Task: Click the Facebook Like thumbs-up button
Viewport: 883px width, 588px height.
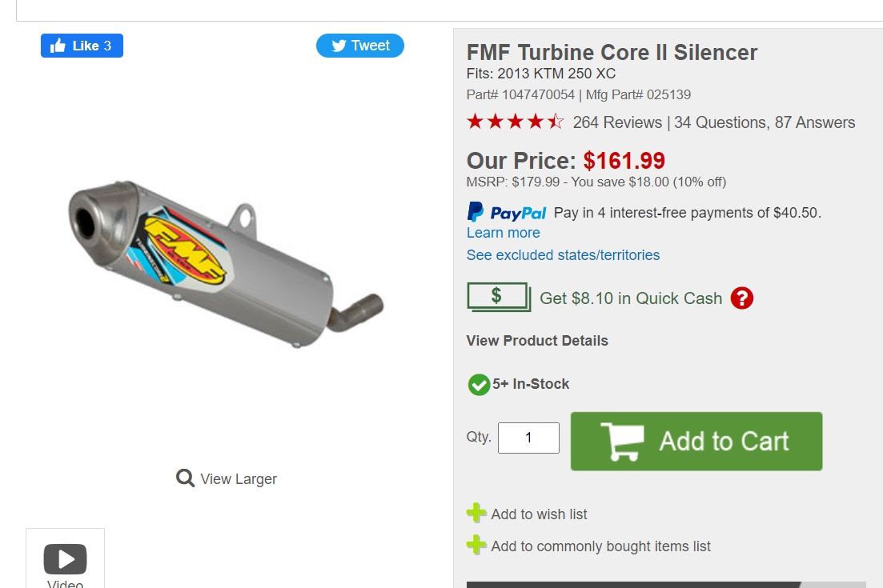Action: [82, 46]
